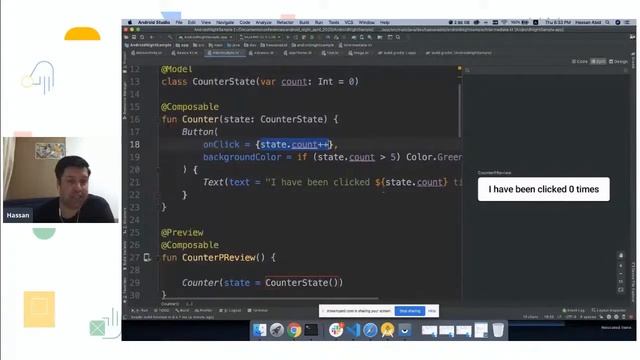Click the Apple menu icon
The height and width of the screenshot is (360, 640).
(130, 22)
